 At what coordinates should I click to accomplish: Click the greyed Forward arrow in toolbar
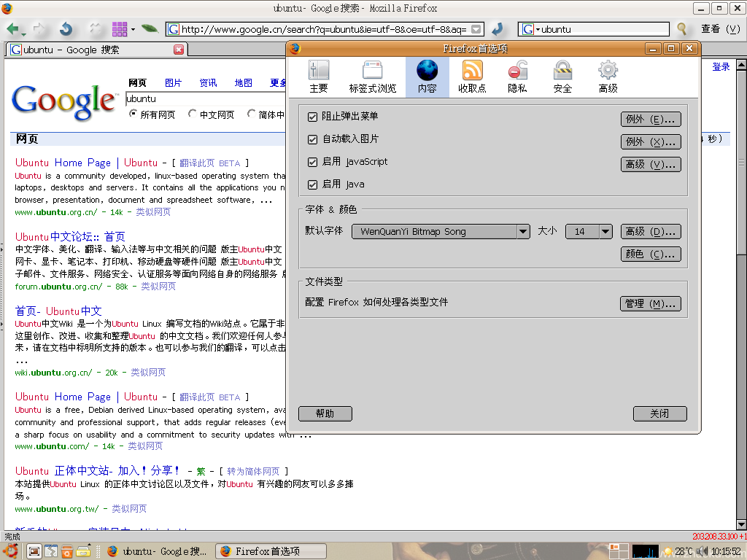[x=39, y=29]
